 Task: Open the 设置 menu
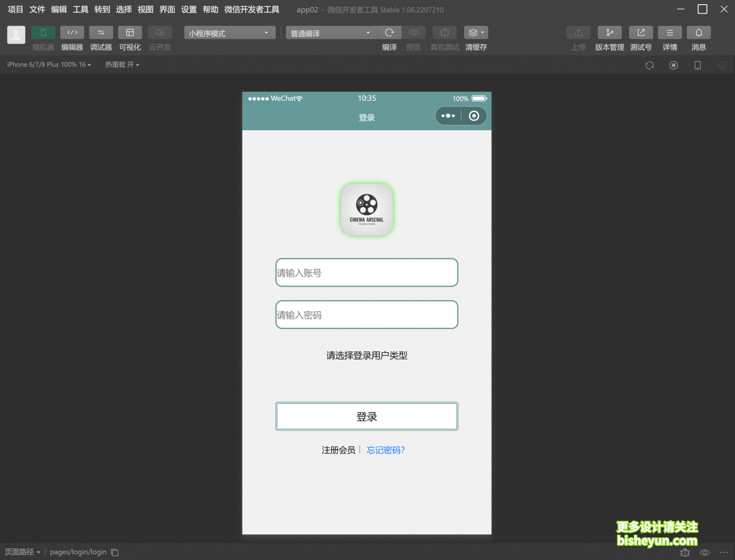click(189, 9)
